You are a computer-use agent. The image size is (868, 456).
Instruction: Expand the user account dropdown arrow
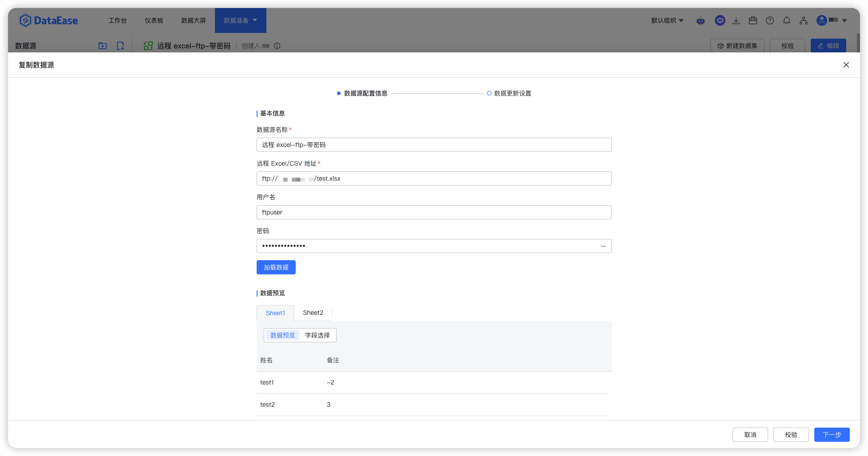pos(844,20)
